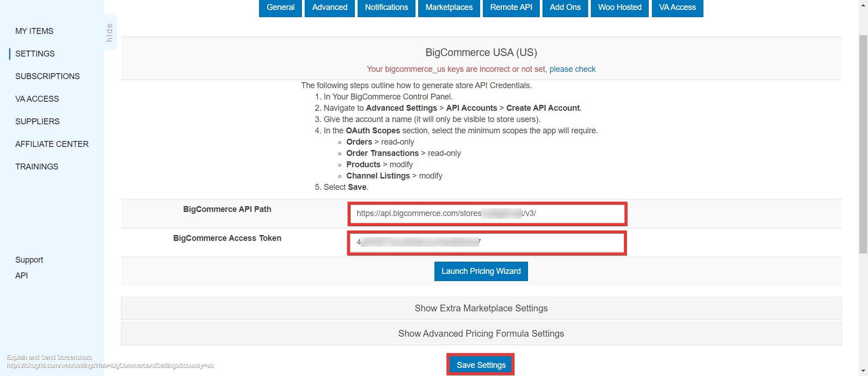Click step 'In Your BigCommerce Control Panel'

(388, 97)
